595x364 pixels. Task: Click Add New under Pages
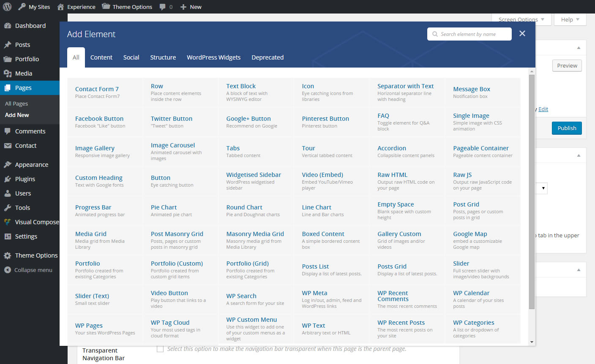(x=17, y=115)
